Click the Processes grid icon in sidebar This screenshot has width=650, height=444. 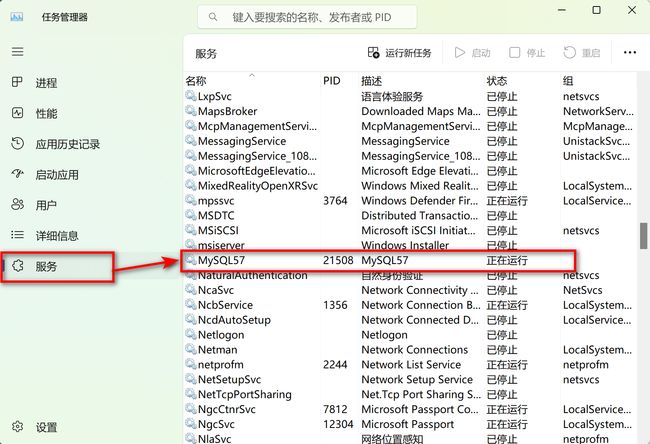17,82
